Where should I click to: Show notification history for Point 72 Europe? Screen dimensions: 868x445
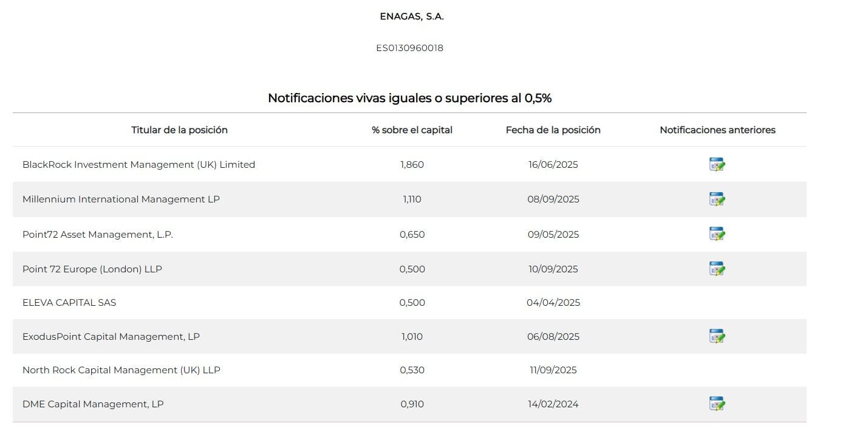(x=717, y=269)
